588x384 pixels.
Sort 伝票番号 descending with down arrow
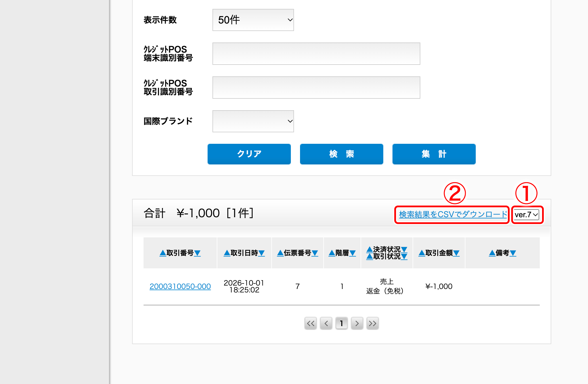pos(315,253)
